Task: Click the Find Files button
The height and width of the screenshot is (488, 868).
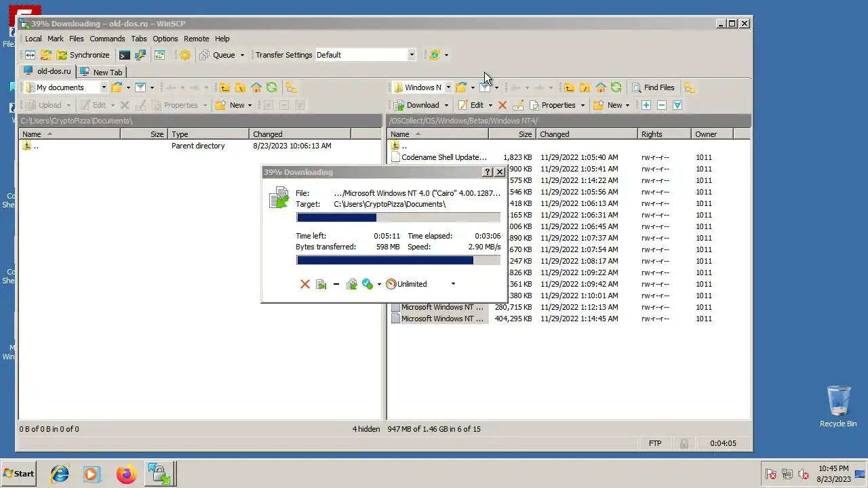Action: tap(653, 87)
